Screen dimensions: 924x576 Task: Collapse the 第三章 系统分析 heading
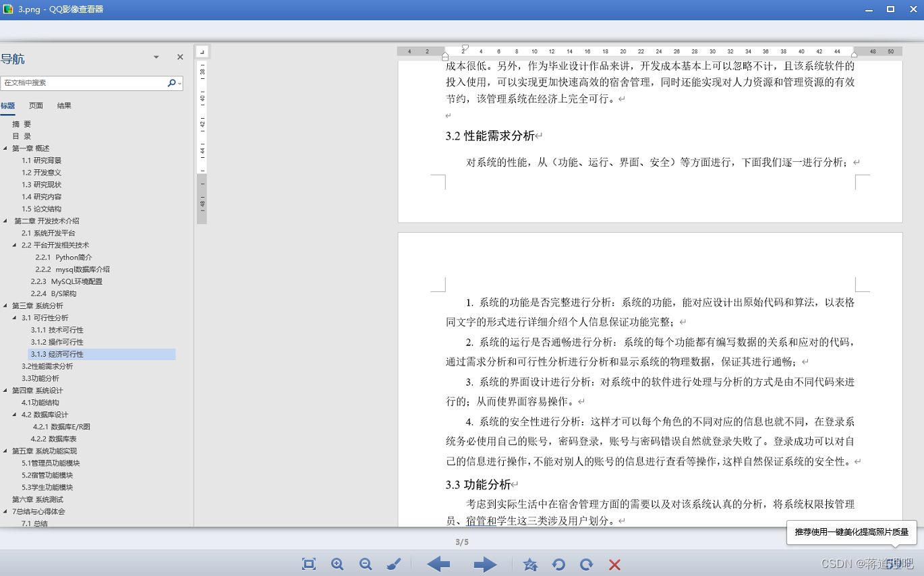(x=5, y=306)
